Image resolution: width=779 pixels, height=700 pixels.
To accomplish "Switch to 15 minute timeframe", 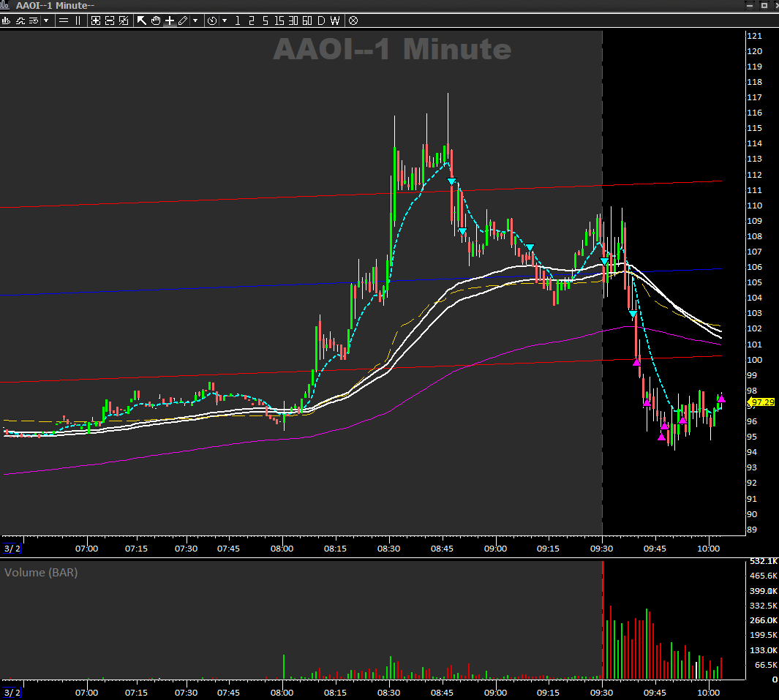I will (x=279, y=20).
